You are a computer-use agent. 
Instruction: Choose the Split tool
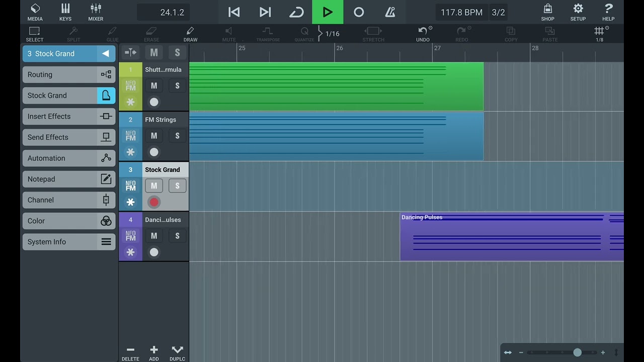click(73, 34)
